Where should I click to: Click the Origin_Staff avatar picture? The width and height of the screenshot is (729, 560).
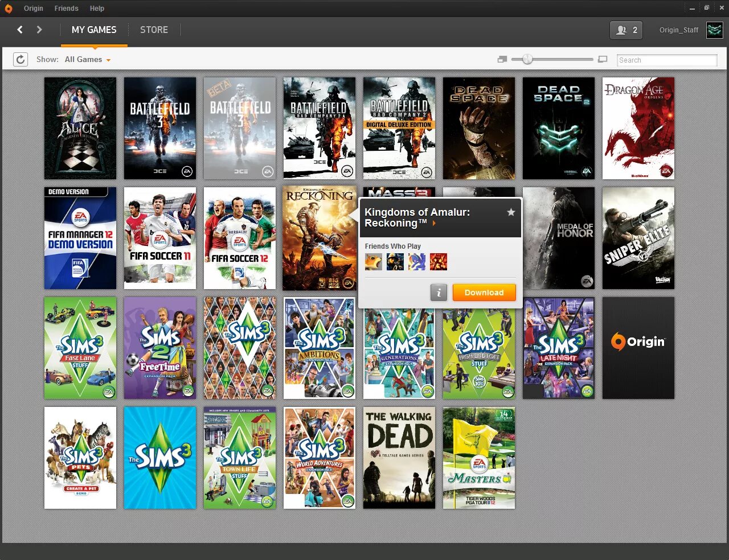point(715,30)
